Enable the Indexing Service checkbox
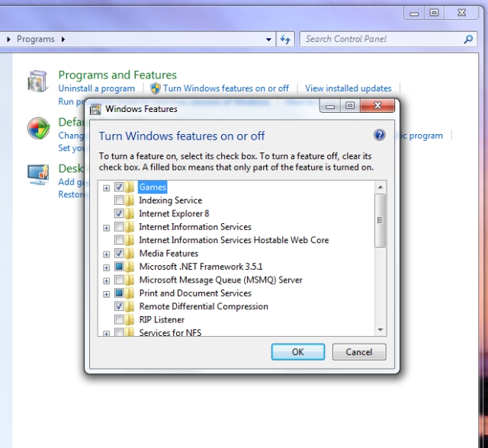488x448 pixels. [x=119, y=200]
